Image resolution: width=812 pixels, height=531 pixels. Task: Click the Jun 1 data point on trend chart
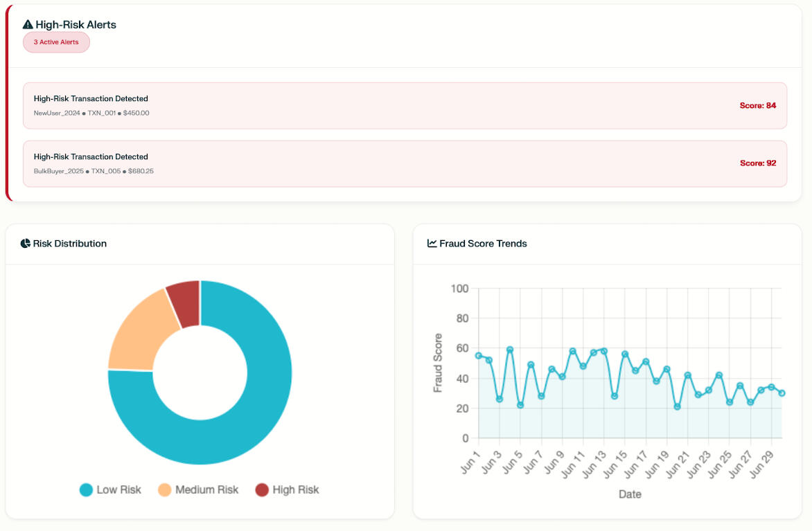point(478,355)
